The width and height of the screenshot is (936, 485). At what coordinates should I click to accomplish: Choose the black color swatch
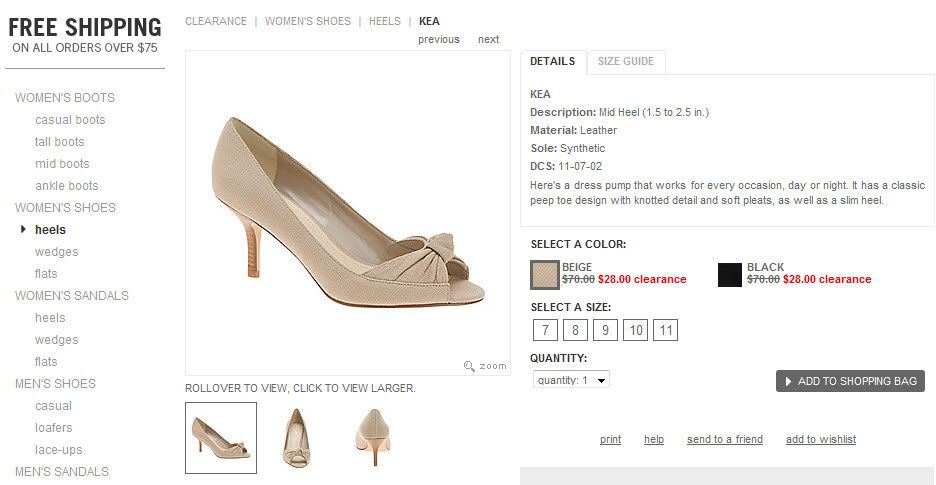730,274
